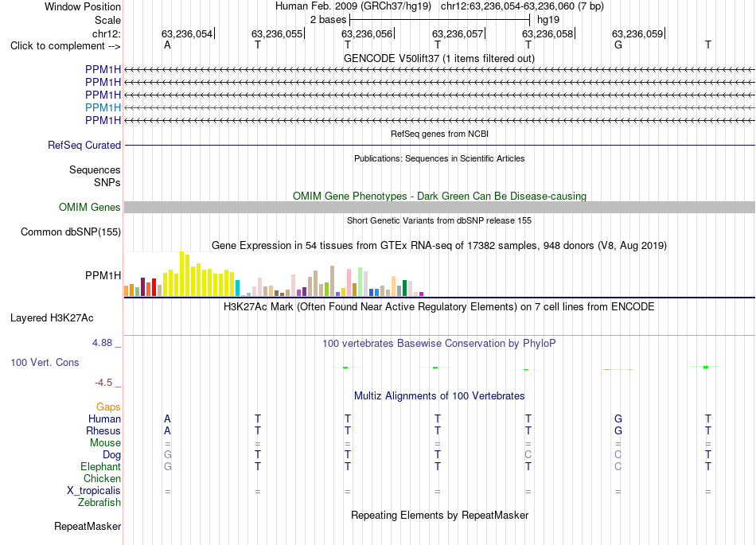Click the OMIM Gene Phenotypes green title

pos(440,197)
